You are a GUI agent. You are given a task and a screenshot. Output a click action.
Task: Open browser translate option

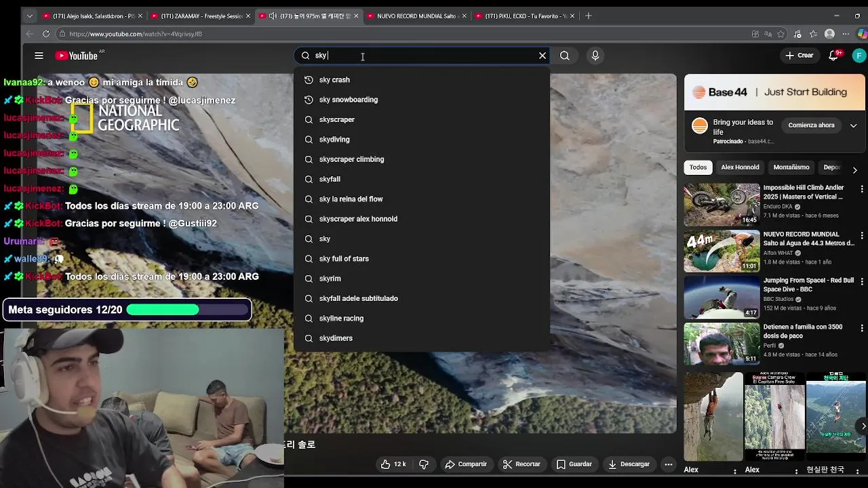click(x=768, y=34)
